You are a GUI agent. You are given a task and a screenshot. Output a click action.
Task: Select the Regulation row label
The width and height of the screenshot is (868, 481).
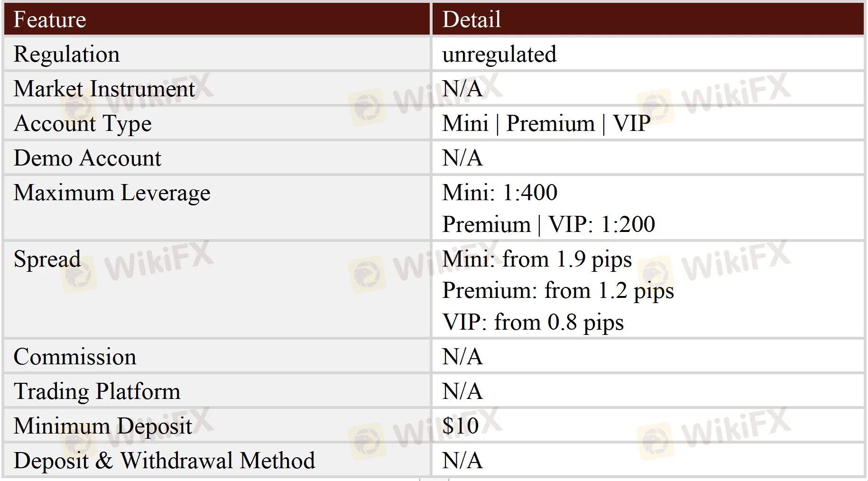(67, 54)
